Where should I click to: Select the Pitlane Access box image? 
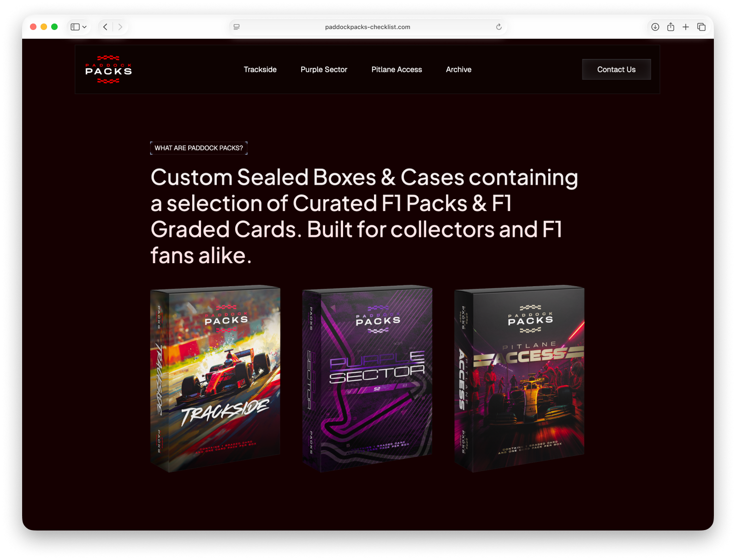pyautogui.click(x=519, y=379)
